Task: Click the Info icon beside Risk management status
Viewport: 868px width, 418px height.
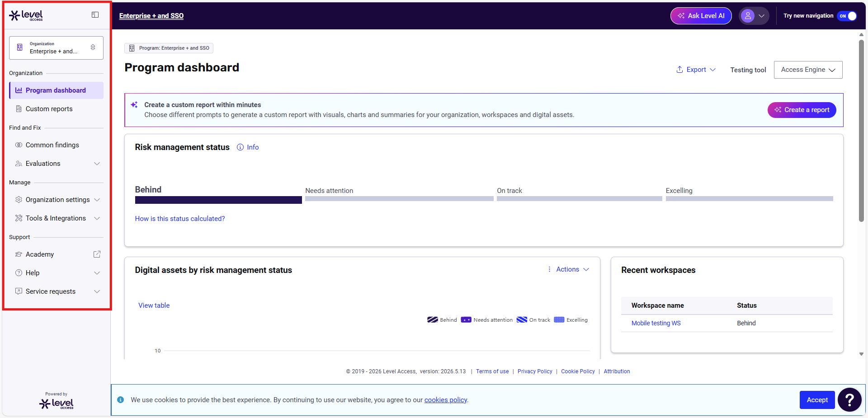Action: click(241, 147)
